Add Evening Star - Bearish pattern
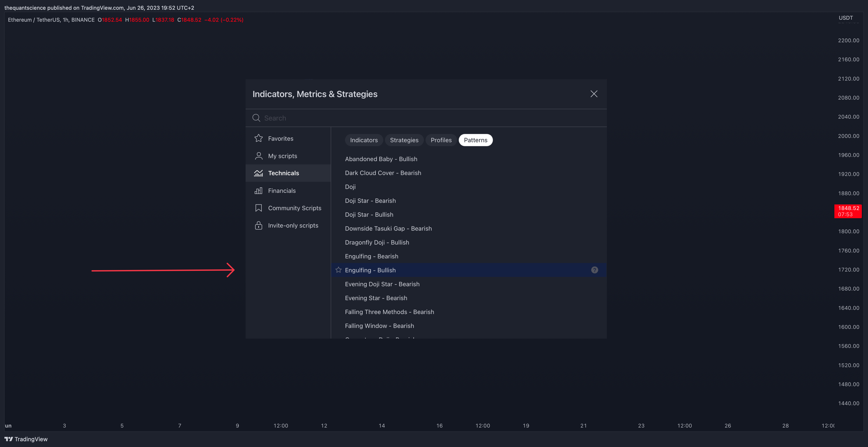 469,298
